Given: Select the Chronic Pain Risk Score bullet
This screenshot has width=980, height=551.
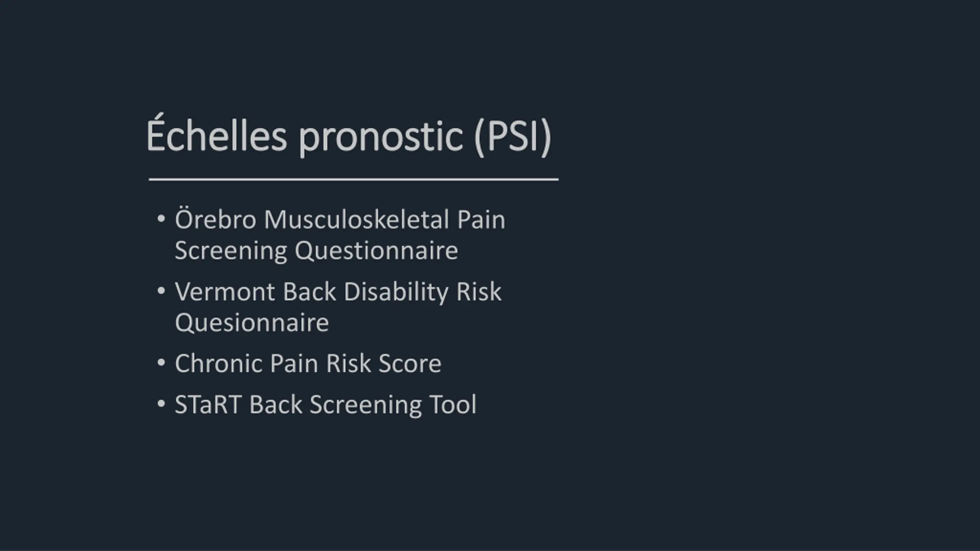Looking at the screenshot, I should (308, 363).
